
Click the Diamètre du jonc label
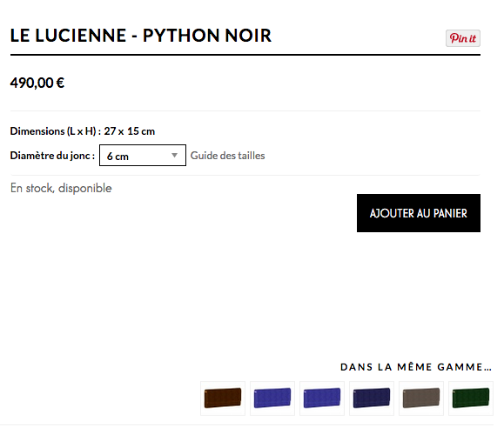coord(52,156)
